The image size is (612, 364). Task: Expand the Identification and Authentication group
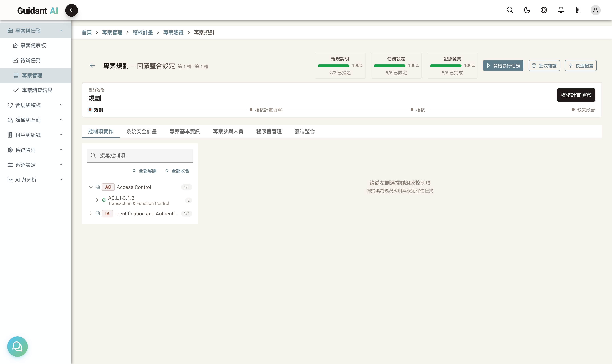(91, 213)
